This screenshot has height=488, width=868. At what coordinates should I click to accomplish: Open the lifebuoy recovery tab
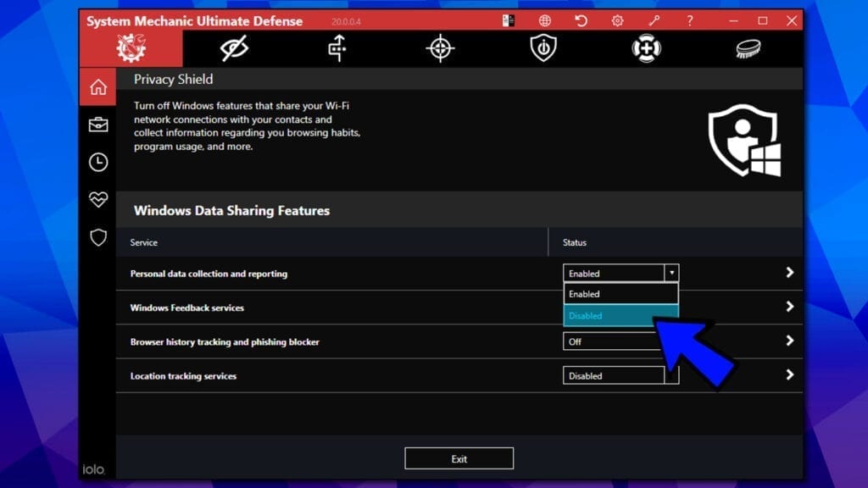pos(646,48)
